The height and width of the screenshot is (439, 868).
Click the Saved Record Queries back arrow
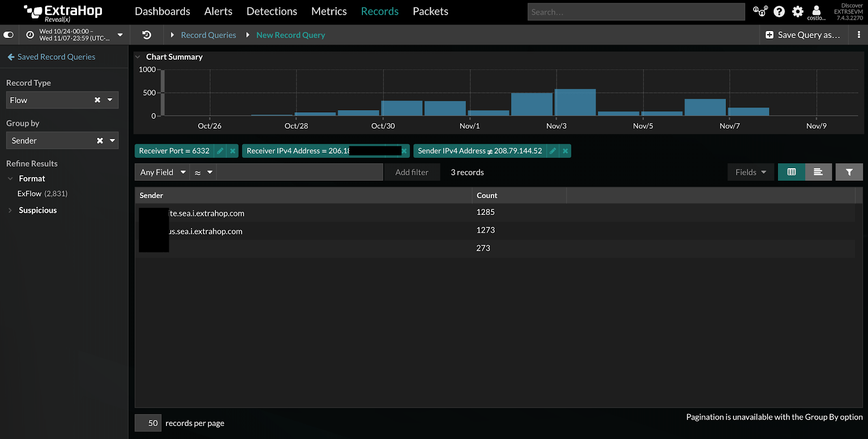point(11,57)
